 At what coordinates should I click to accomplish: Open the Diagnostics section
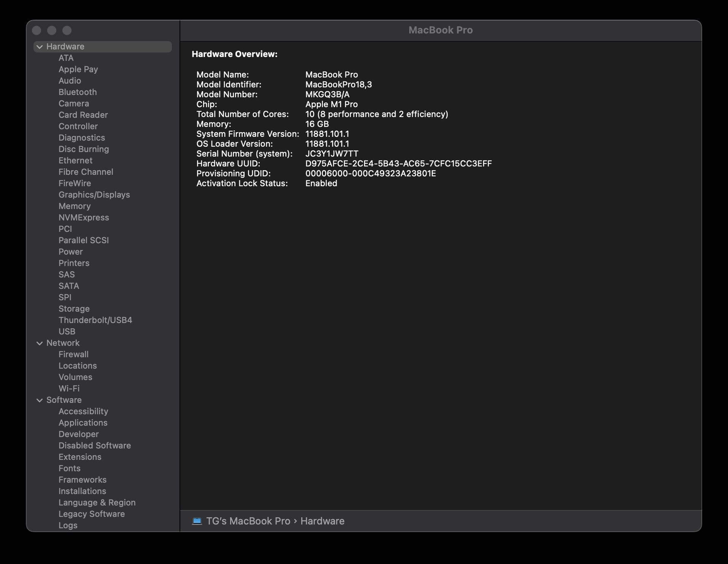point(82,138)
